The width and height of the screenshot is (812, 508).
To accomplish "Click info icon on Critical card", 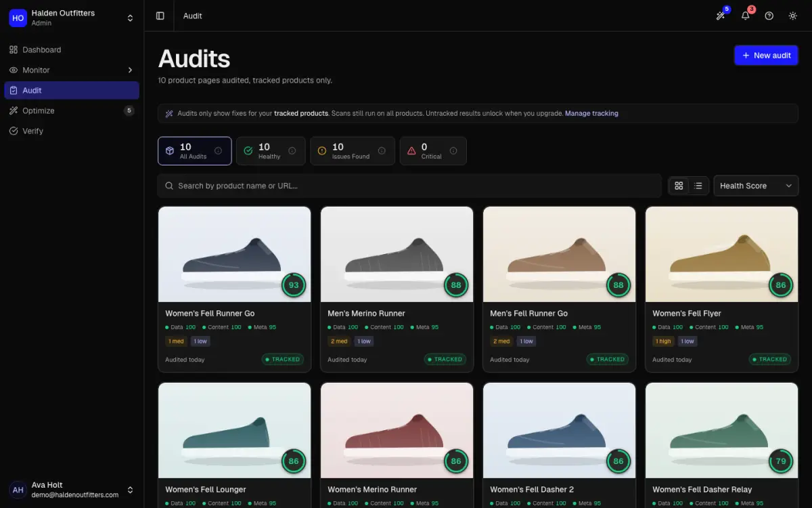I will coord(453,151).
